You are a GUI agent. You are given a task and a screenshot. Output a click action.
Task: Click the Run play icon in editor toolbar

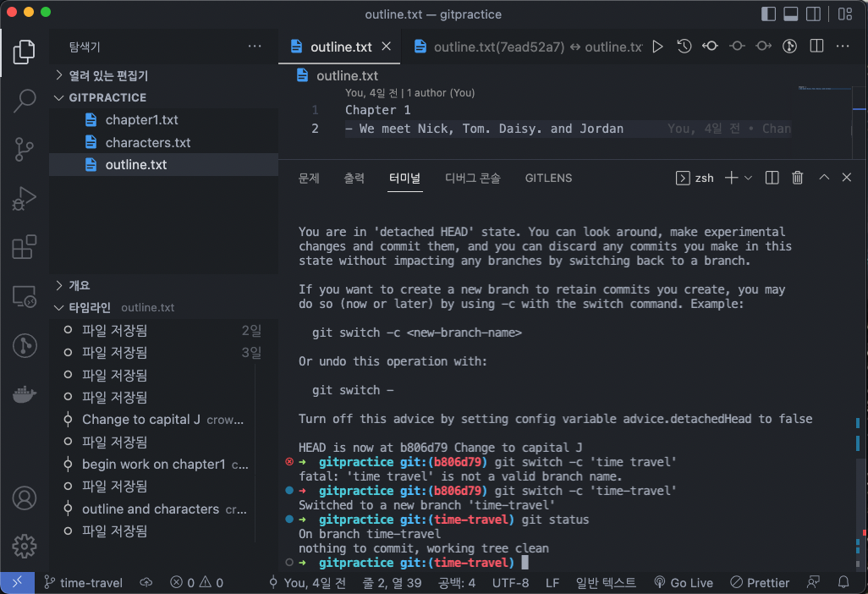pos(657,47)
